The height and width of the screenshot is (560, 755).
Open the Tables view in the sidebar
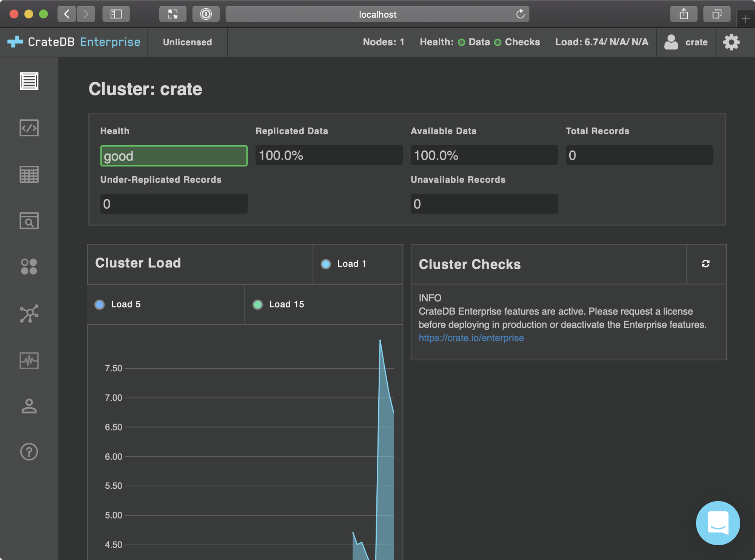click(x=29, y=174)
